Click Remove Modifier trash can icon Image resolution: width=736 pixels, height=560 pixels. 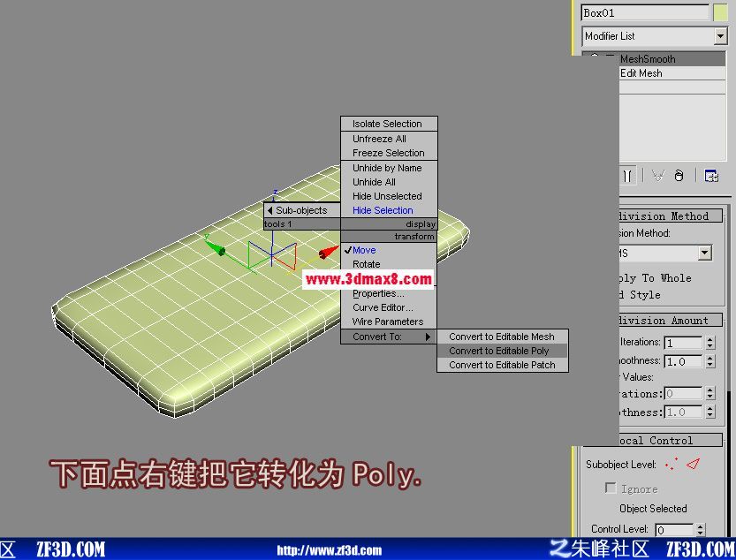tap(679, 176)
